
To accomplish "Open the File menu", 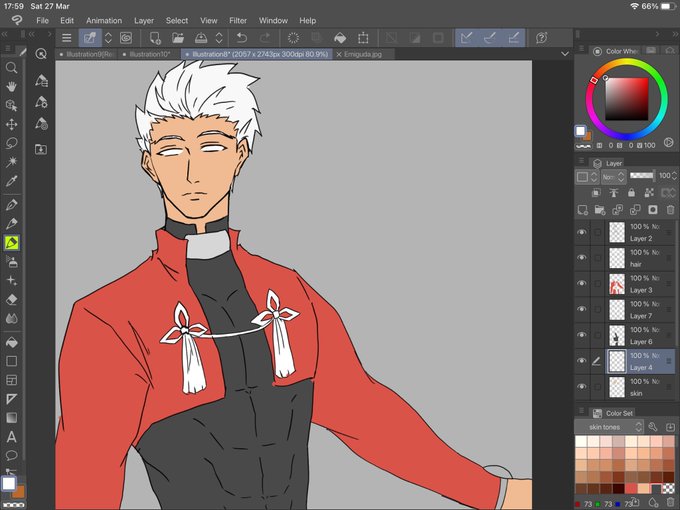I will [42, 20].
